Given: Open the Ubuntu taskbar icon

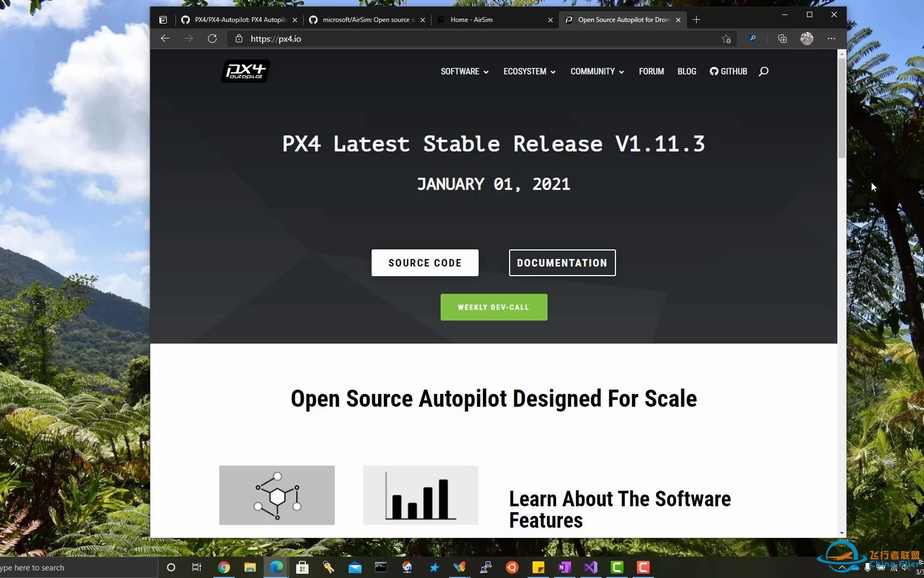Looking at the screenshot, I should coord(512,567).
